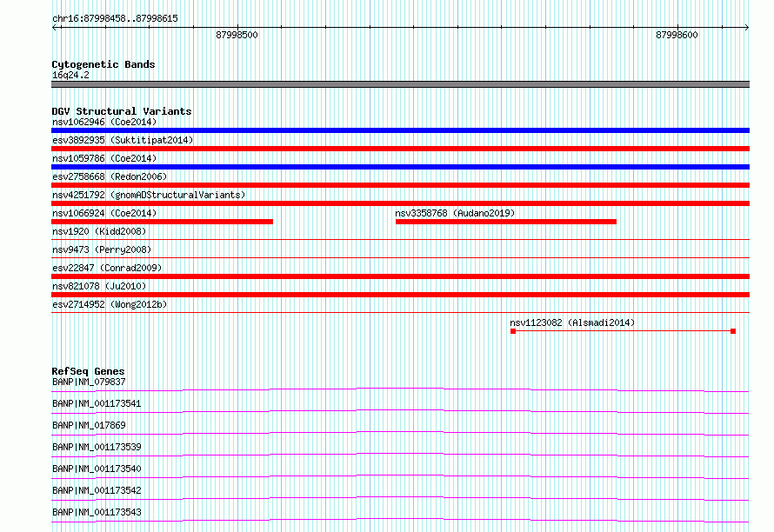Click the thin red line under nsv9473
The width and height of the screenshot is (774, 532).
point(400,257)
